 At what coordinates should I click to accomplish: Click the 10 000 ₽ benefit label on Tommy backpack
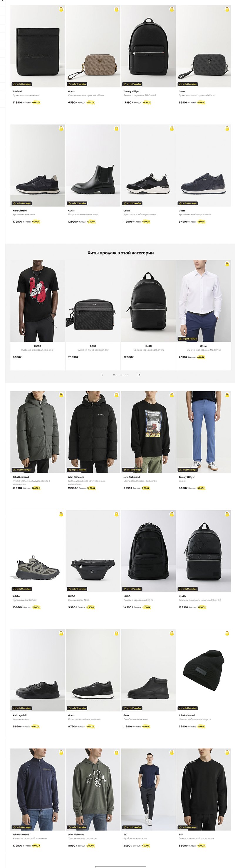coord(146,102)
